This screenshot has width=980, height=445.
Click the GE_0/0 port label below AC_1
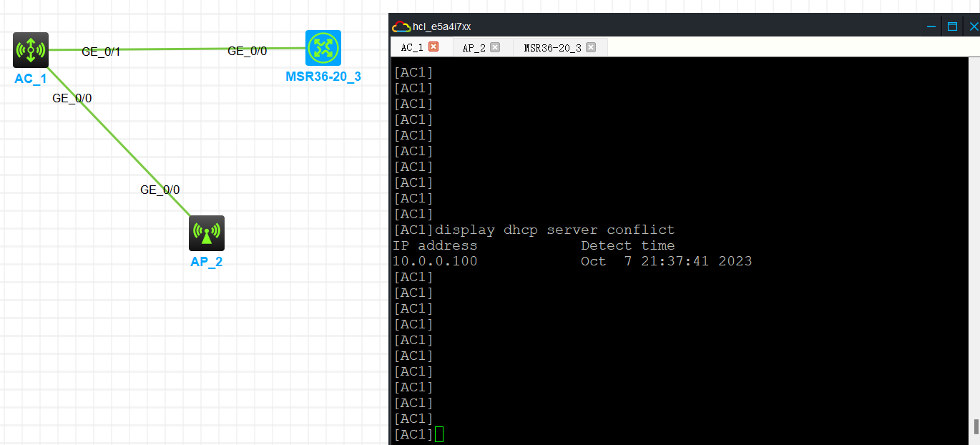click(72, 98)
